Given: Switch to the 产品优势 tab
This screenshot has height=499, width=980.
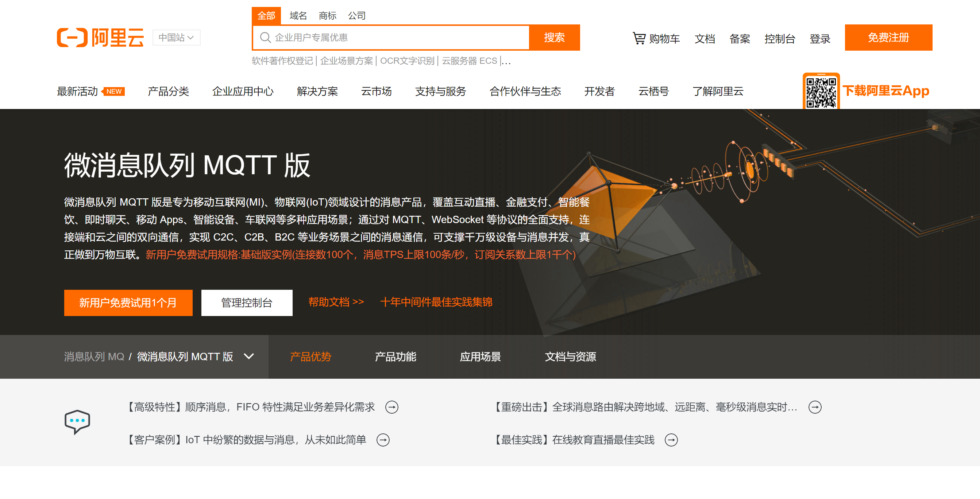Looking at the screenshot, I should tap(310, 356).
